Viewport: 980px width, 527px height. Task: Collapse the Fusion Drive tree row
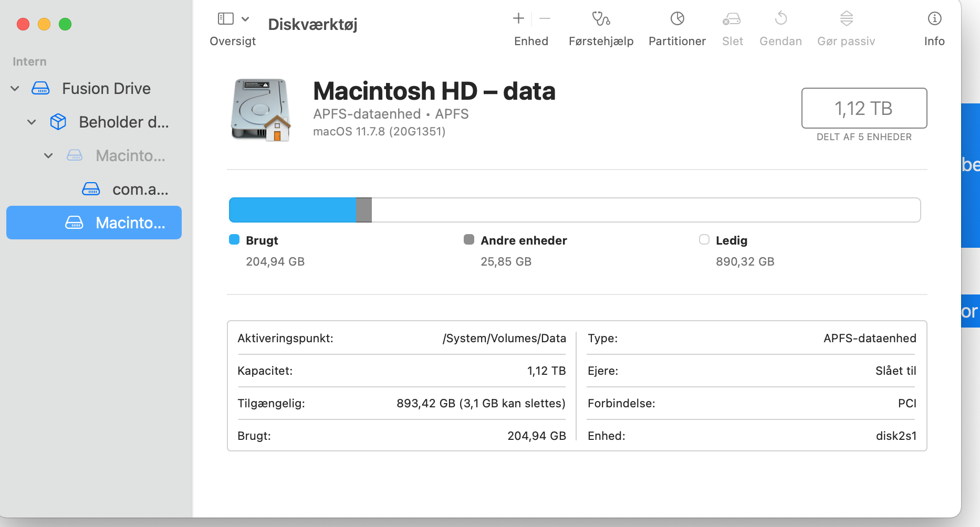tap(15, 89)
